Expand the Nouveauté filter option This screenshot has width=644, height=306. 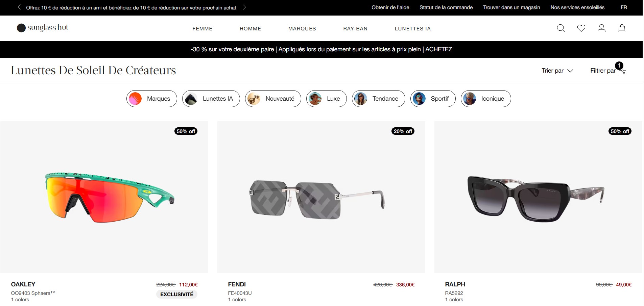coord(273,99)
